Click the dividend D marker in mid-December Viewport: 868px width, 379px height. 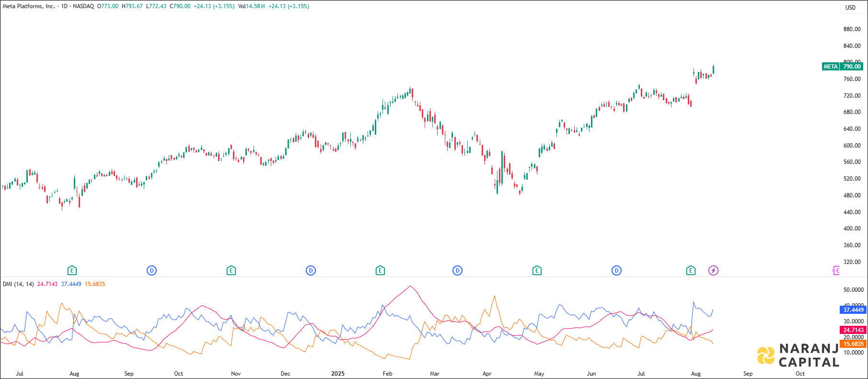(x=311, y=271)
